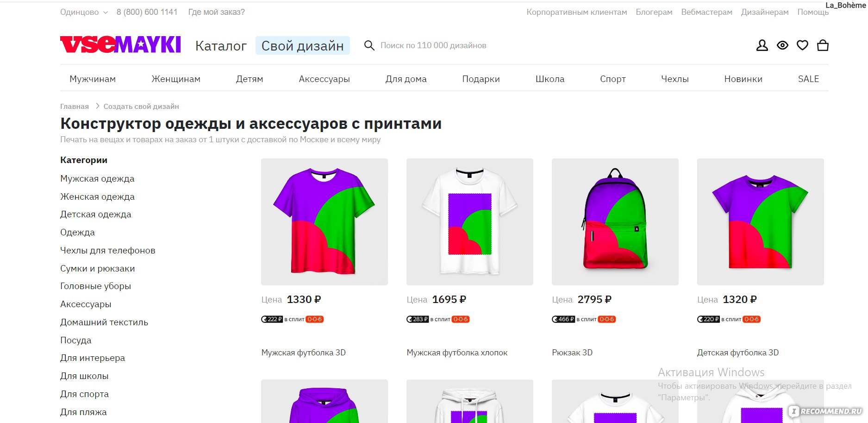
Task: Click the Рюкзак 3D title
Action: pyautogui.click(x=572, y=353)
